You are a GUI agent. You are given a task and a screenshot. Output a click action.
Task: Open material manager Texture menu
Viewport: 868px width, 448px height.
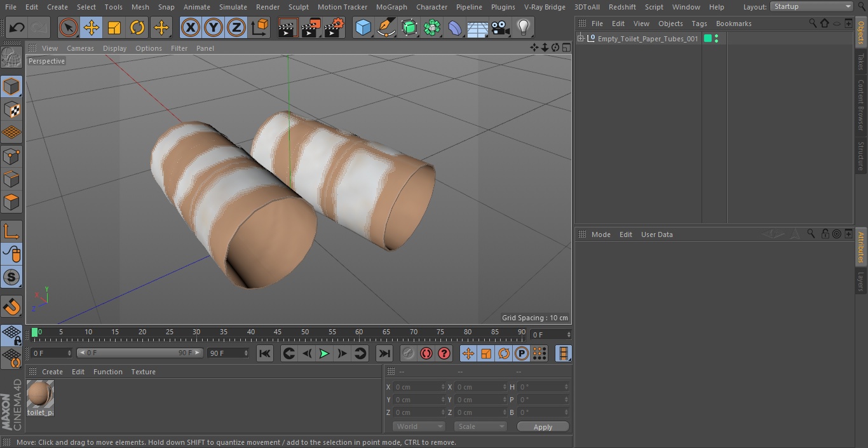tap(143, 372)
